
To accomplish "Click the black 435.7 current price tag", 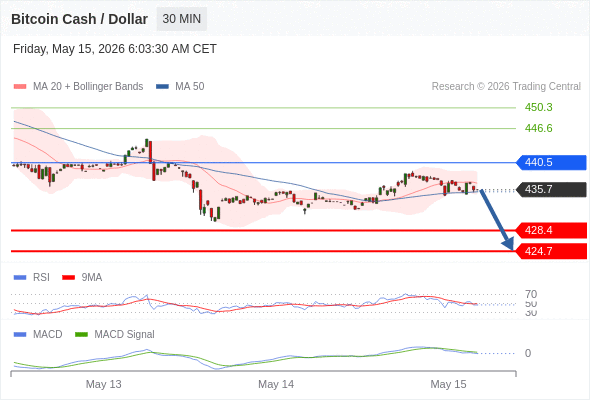I will [551, 189].
